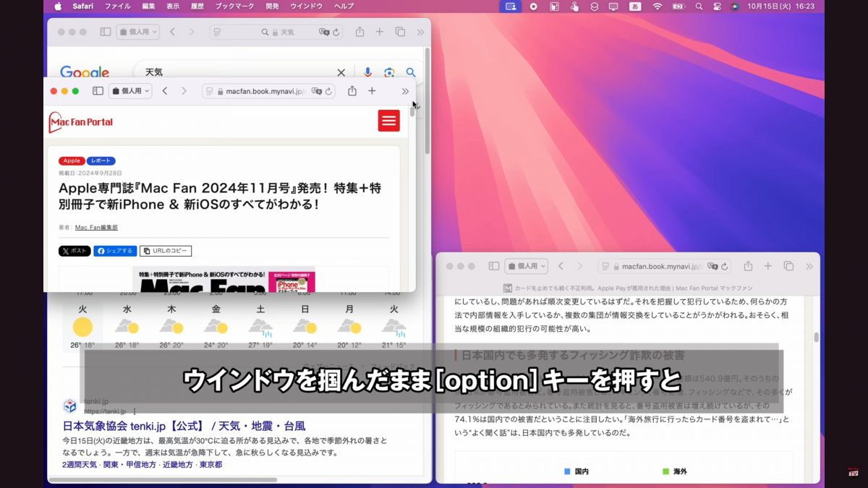
Task: Select the red Apple category tag
Action: click(x=72, y=160)
